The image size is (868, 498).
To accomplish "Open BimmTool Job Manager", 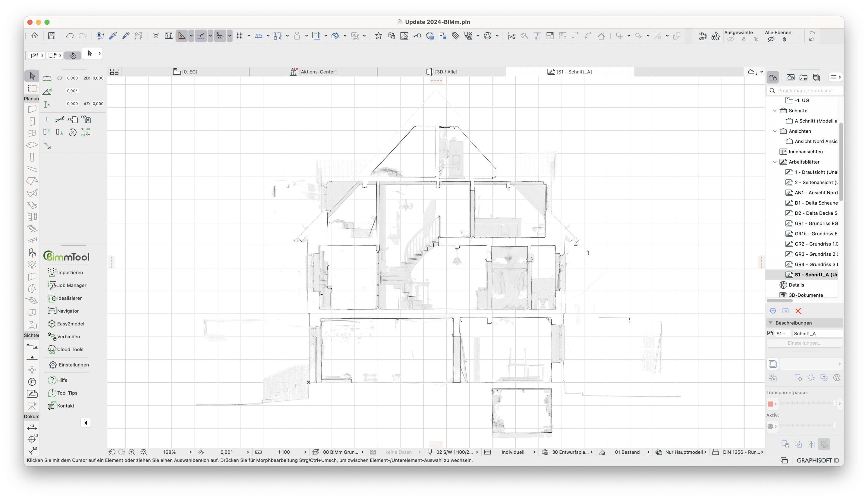I will pos(67,285).
